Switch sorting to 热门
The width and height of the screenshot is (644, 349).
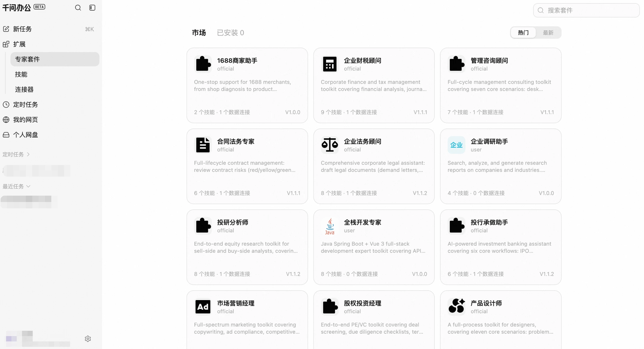pyautogui.click(x=523, y=33)
